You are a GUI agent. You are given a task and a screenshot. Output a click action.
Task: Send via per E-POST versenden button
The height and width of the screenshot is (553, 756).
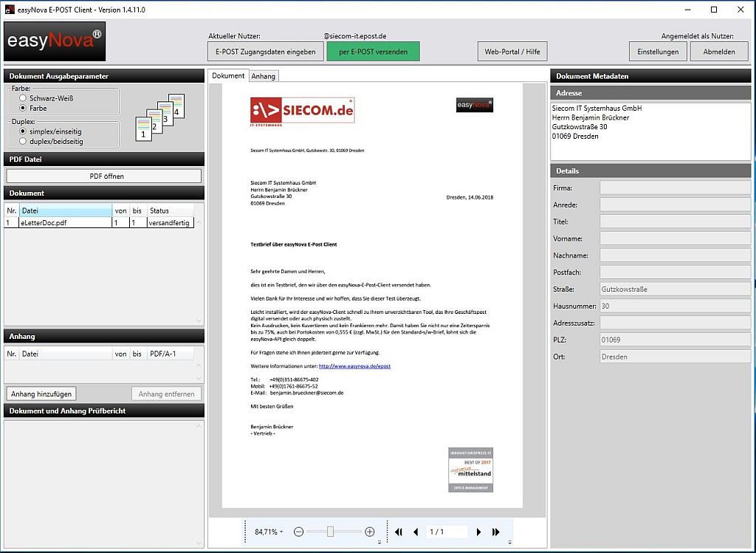373,52
